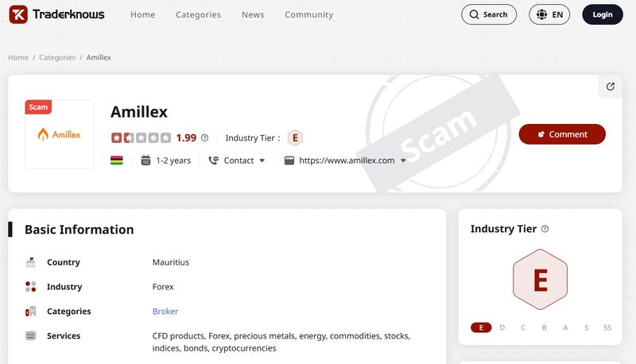636x364 pixels.
Task: Click the large hexagon E tier badge
Action: [540, 279]
